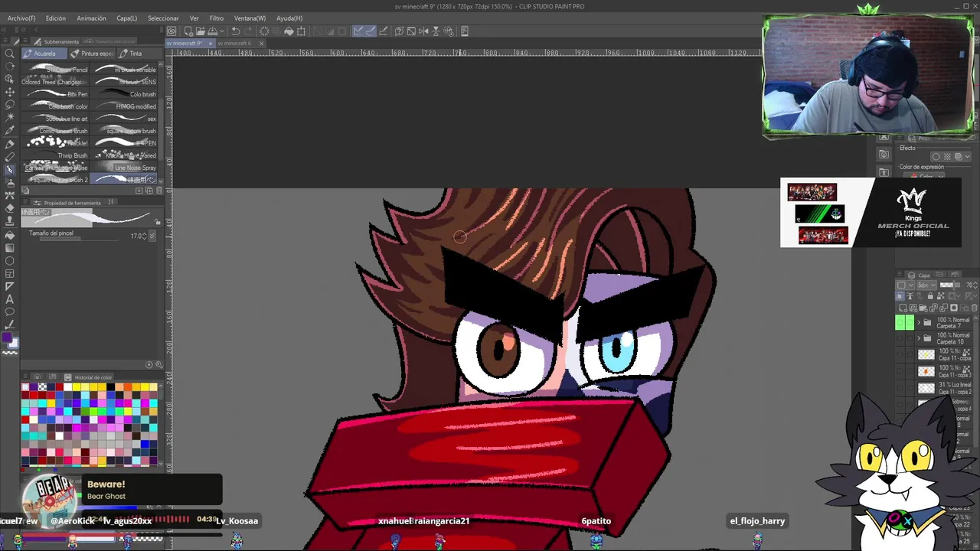Click the New document icon
Screen dimensions: 980x551
(189, 31)
